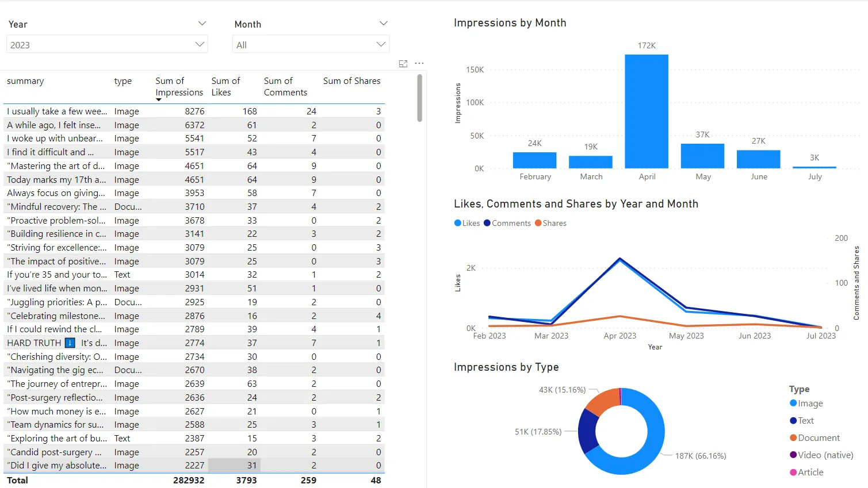Screen dimensions: 868x488
Task: Sort by Sum of Impressions header
Action: (179, 87)
